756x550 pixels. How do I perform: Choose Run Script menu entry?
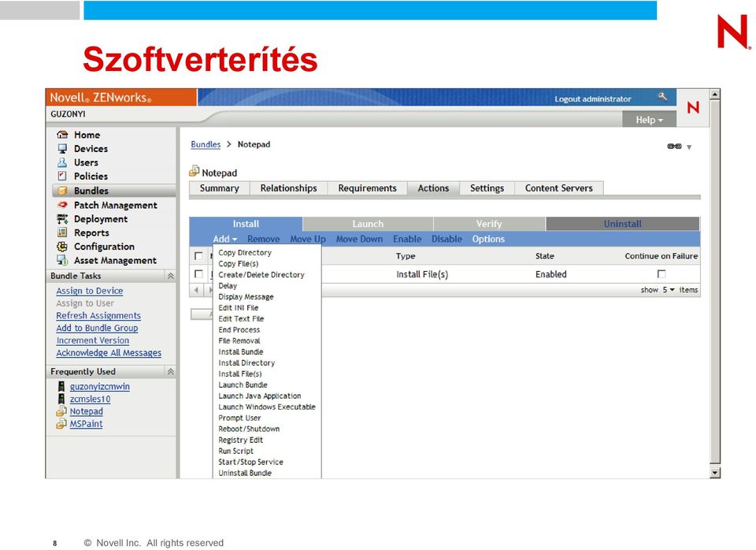pyautogui.click(x=235, y=451)
